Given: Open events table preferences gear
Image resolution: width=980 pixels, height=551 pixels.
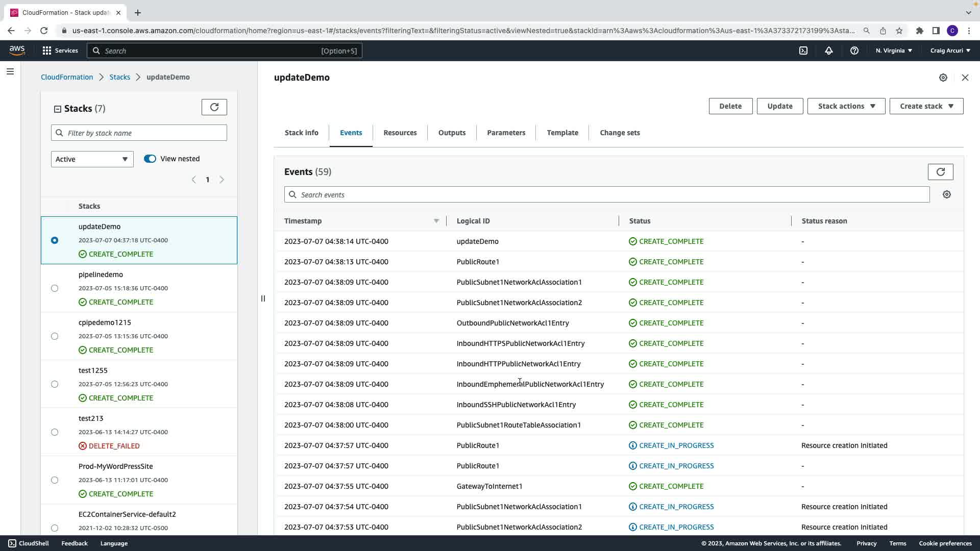Looking at the screenshot, I should 947,194.
